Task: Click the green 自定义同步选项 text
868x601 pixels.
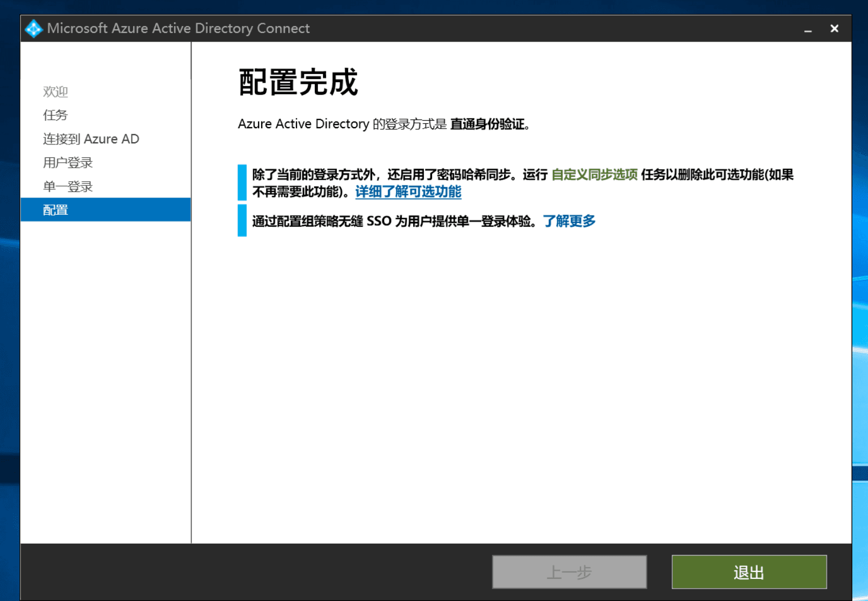Action: (x=594, y=175)
